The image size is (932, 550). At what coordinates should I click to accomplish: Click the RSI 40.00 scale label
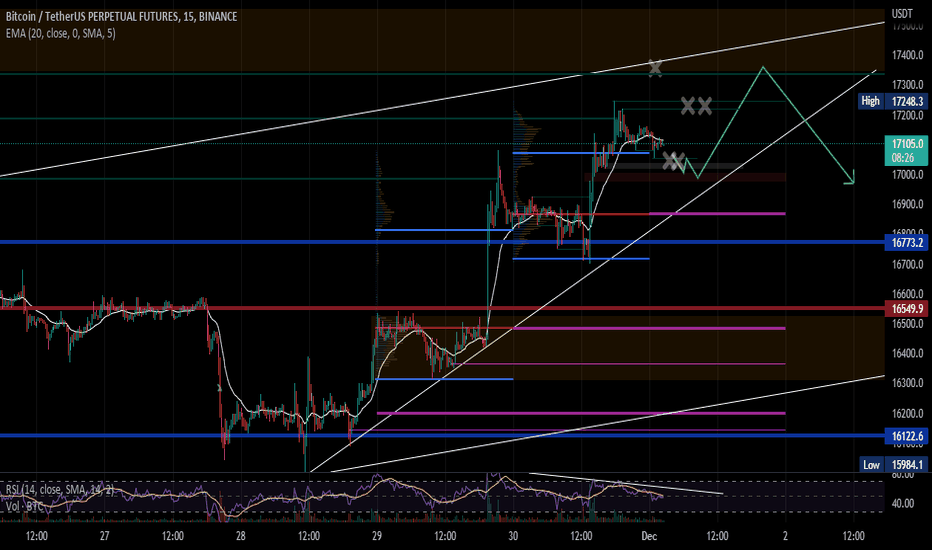(x=903, y=504)
